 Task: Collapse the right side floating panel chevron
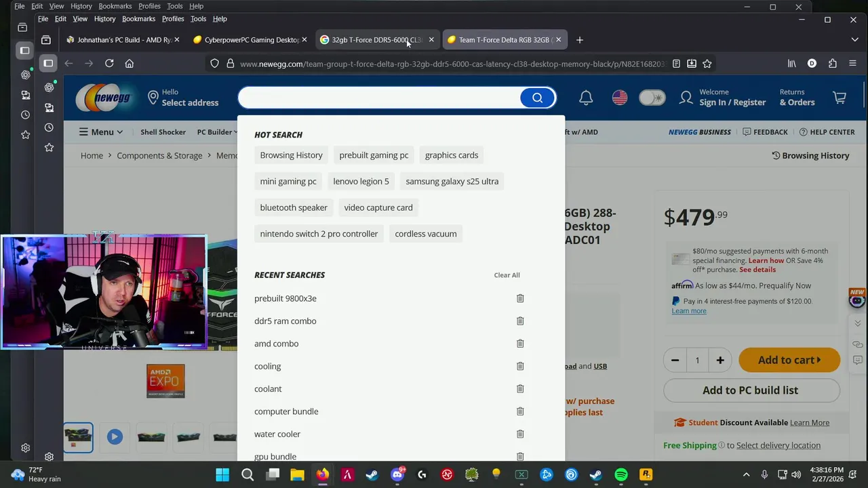(x=858, y=323)
